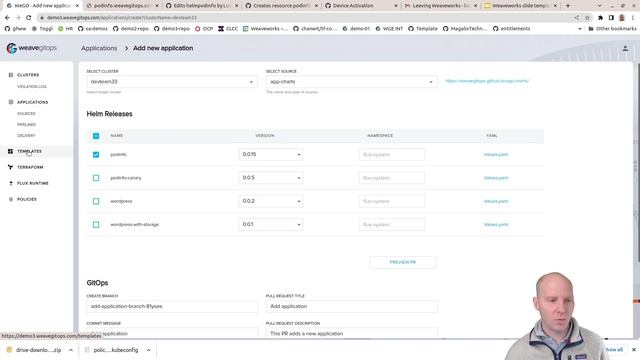Viewport: 640px width, 360px height.
Task: Open the ghwe bookmark
Action: (x=16, y=29)
